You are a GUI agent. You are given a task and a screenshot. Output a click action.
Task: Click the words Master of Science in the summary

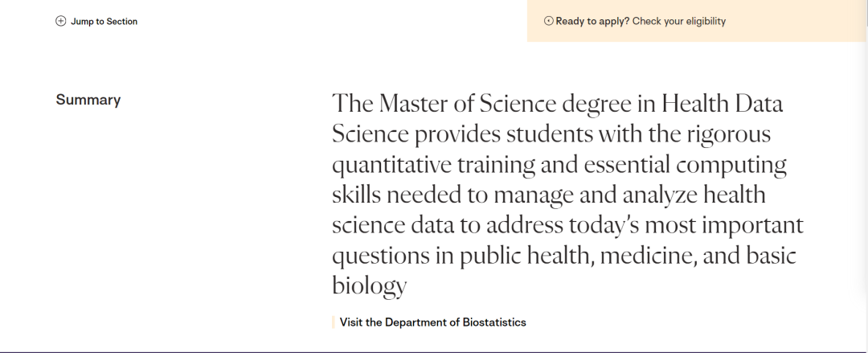tap(468, 104)
